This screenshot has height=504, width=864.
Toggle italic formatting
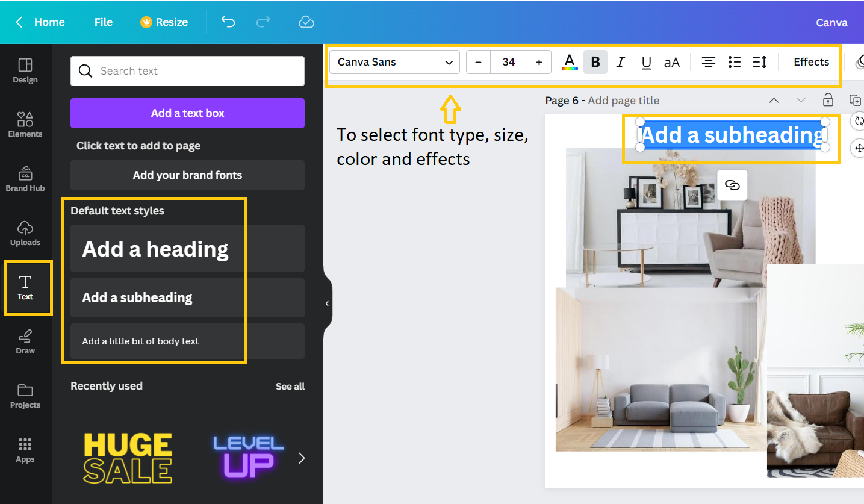click(x=621, y=62)
